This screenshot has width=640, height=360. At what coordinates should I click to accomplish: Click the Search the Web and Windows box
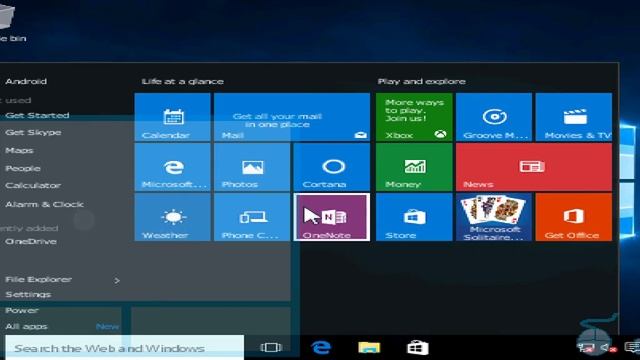[x=124, y=348]
